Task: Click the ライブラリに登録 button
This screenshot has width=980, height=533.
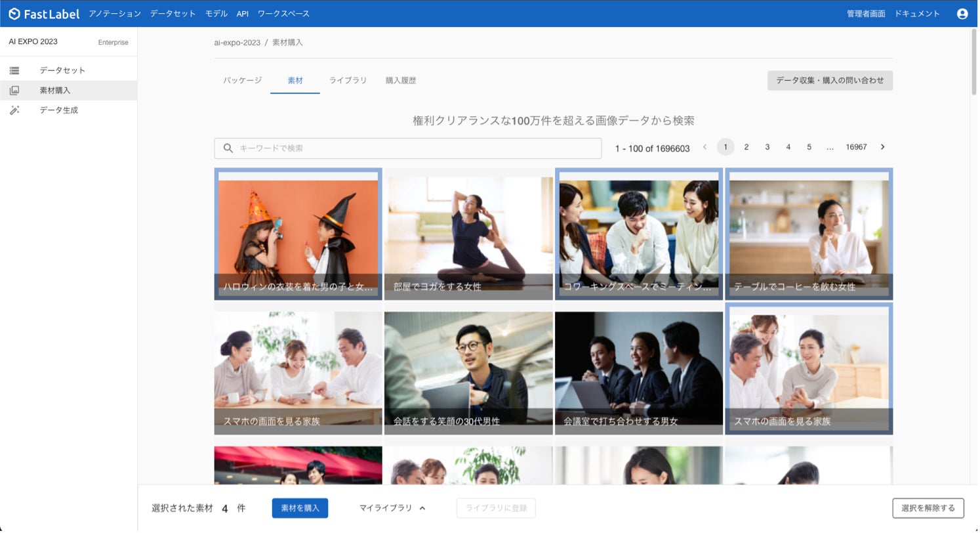Action: tap(496, 508)
